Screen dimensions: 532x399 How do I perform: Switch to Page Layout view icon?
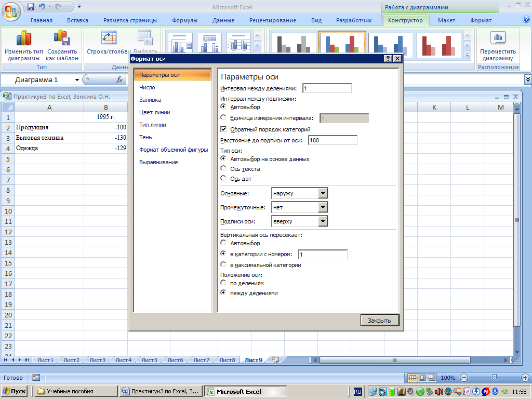tap(422, 378)
